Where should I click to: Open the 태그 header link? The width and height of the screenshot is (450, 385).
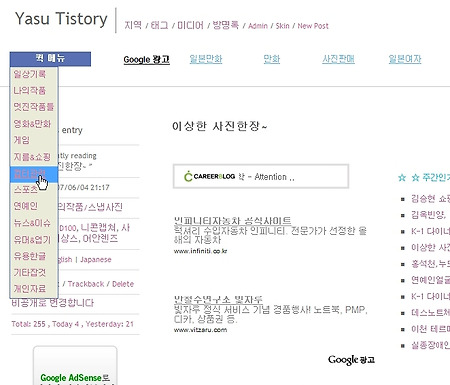tap(159, 25)
